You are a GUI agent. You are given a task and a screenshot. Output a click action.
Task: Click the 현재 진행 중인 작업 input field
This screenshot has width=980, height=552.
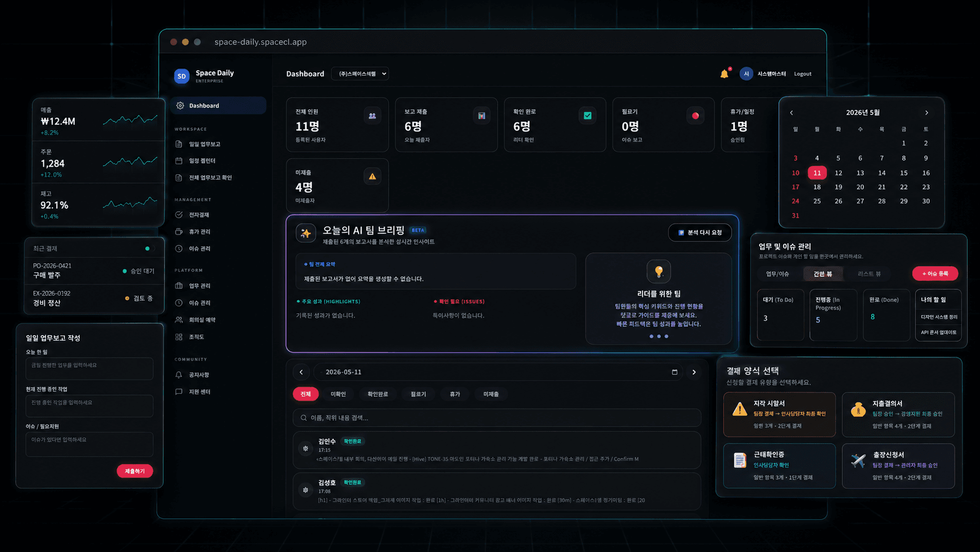(89, 406)
